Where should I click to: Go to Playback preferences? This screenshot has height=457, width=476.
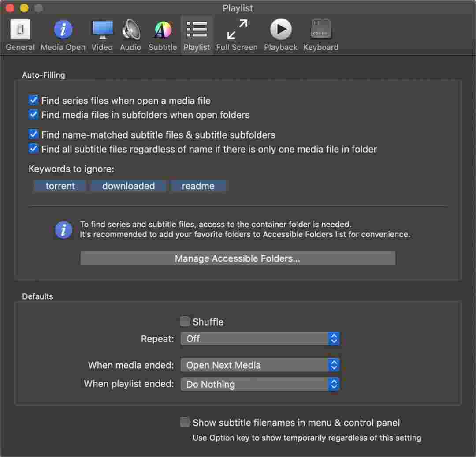coord(281,35)
